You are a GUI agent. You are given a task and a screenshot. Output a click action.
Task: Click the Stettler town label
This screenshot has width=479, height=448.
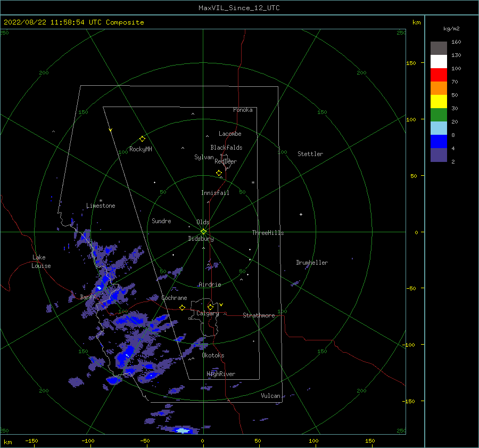(310, 154)
